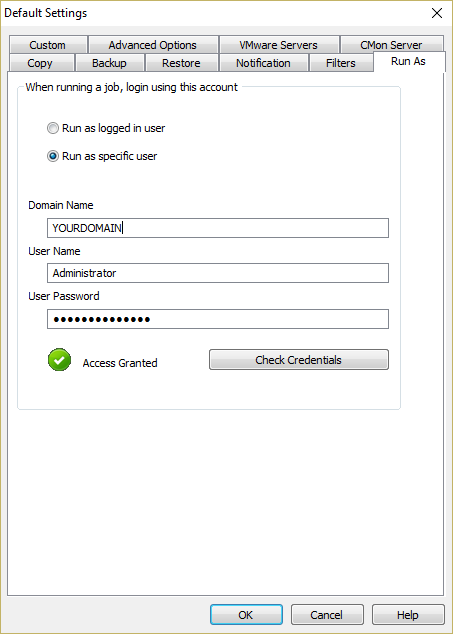The width and height of the screenshot is (453, 634).
Task: Select Run as logged in user
Action: pos(53,129)
